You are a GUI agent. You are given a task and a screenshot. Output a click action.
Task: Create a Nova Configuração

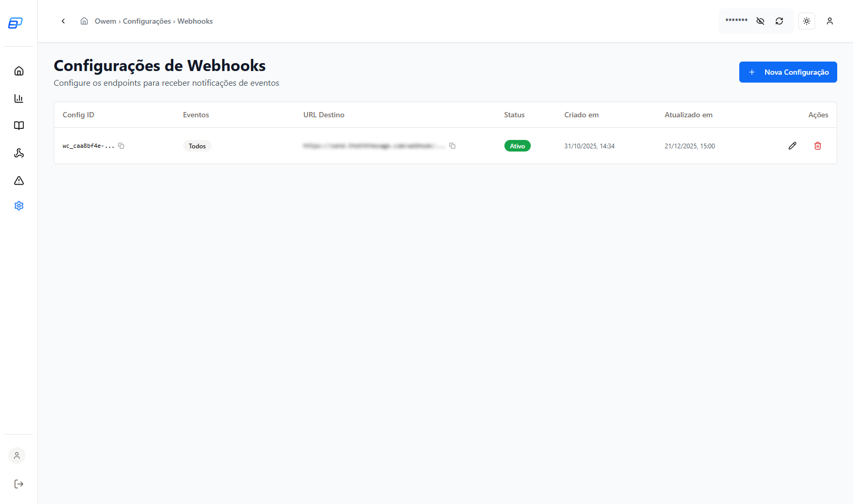point(788,72)
